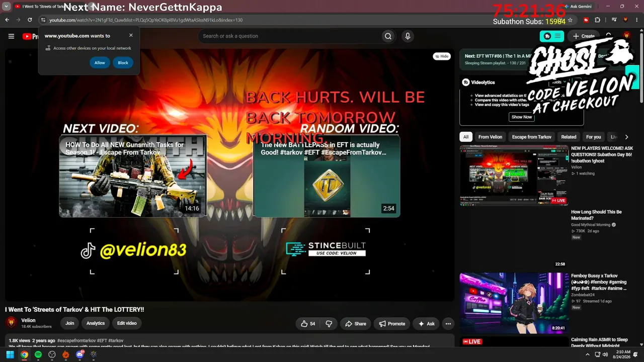Click the Promote button
The image size is (644, 362).
pyautogui.click(x=392, y=324)
